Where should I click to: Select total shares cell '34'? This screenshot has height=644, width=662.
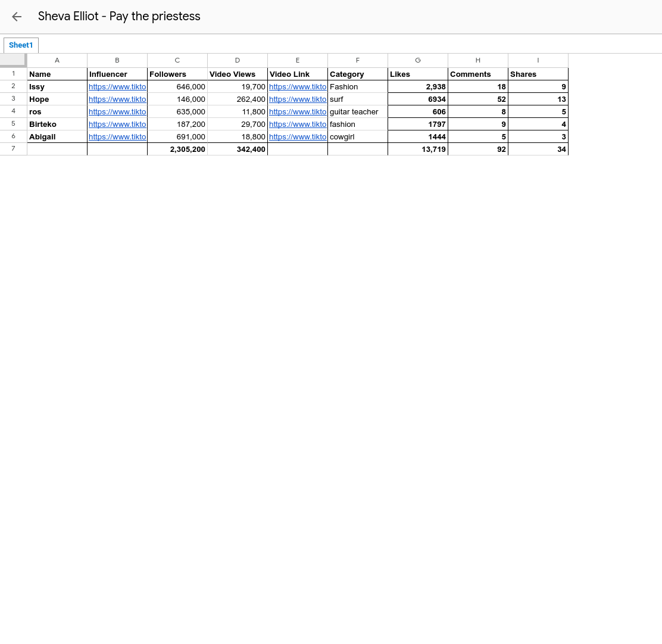pyautogui.click(x=538, y=149)
